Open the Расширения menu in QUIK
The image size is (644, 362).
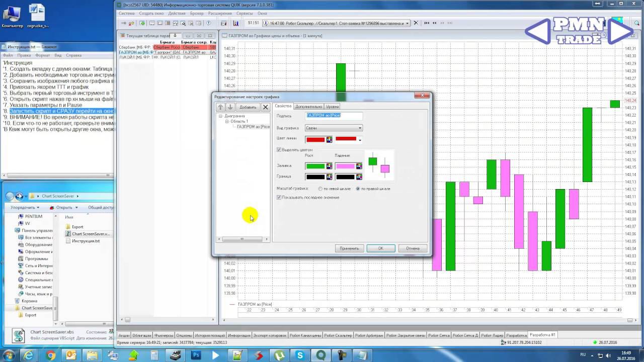pos(220,13)
